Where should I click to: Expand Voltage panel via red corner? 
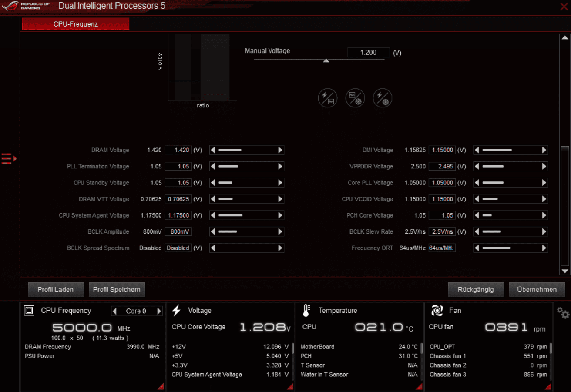tap(291, 386)
